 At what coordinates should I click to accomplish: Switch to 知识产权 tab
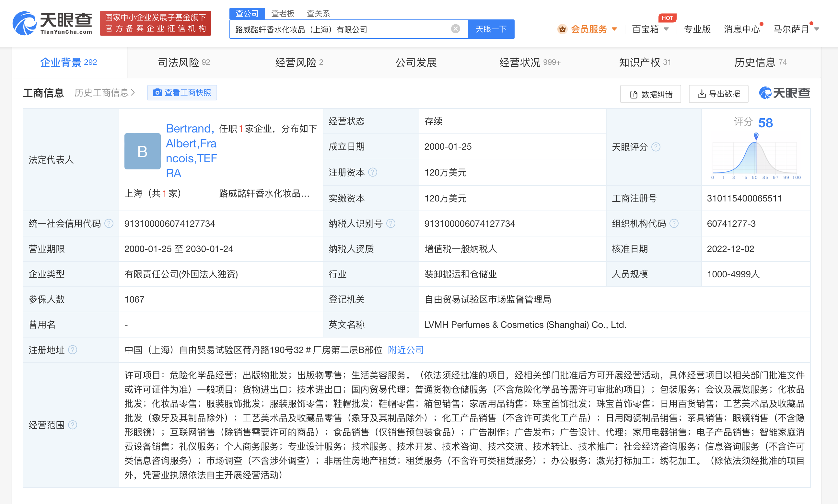pos(645,63)
